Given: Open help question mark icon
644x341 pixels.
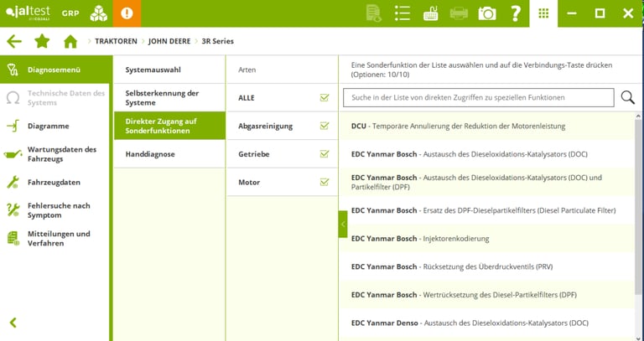Looking at the screenshot, I should [x=515, y=13].
